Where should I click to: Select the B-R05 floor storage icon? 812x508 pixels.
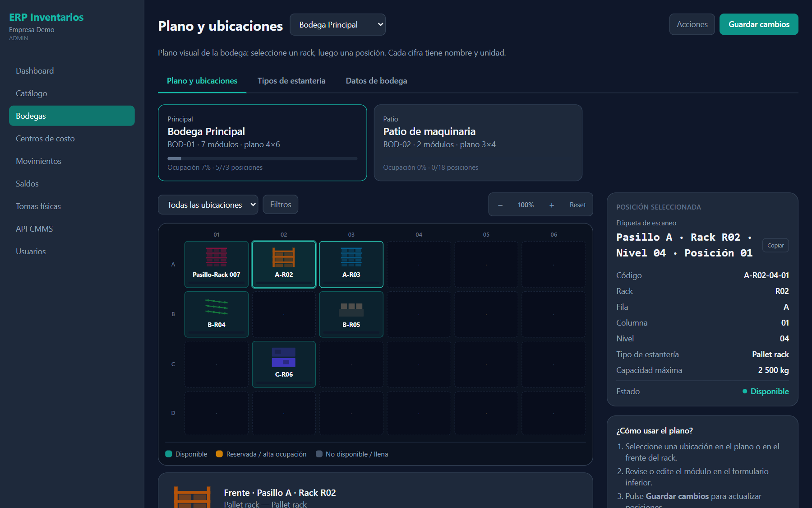(x=351, y=310)
